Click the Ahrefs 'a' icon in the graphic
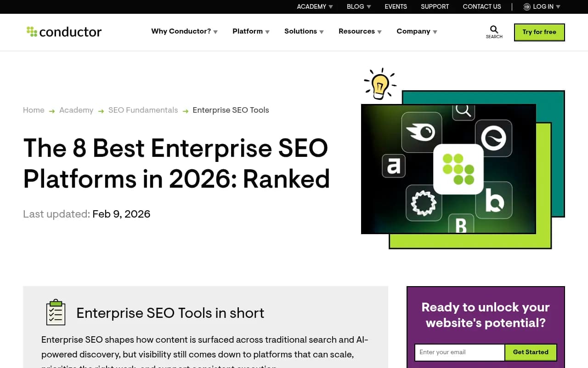Viewport: 588px width, 368px height. [x=393, y=167]
